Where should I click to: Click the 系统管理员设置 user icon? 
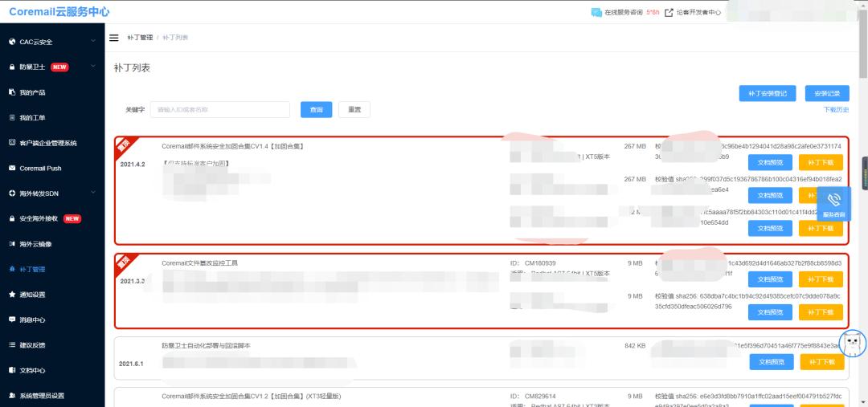point(12,396)
